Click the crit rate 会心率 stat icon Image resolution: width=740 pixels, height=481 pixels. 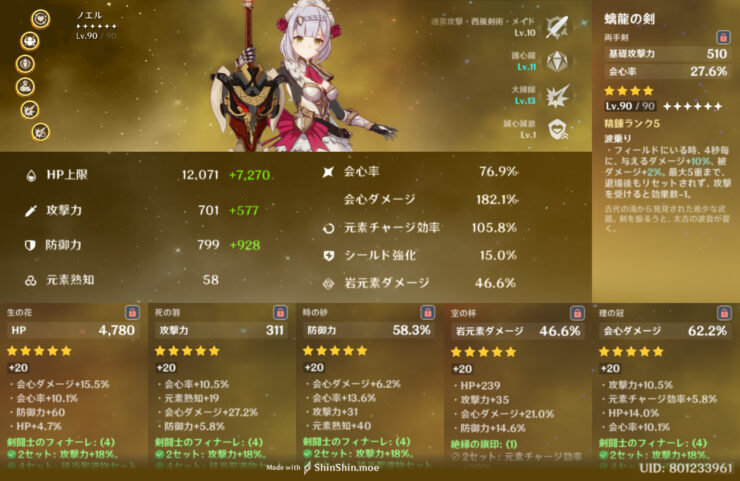coord(328,172)
